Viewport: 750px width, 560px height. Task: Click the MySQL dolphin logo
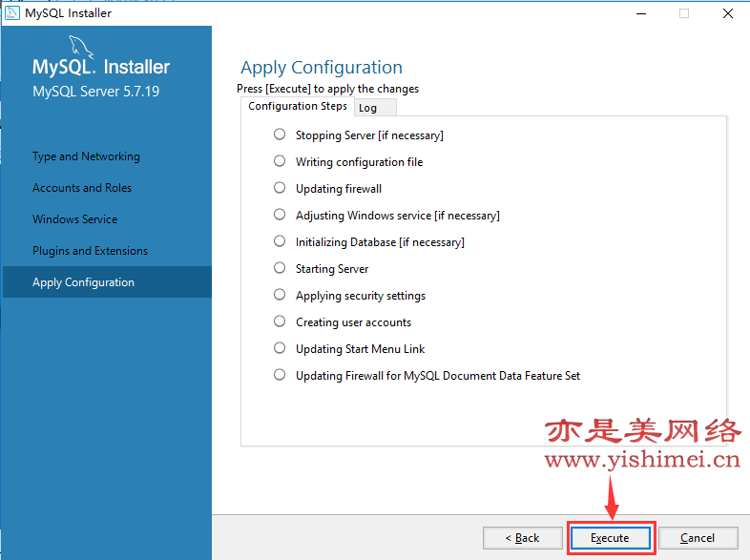(x=82, y=48)
